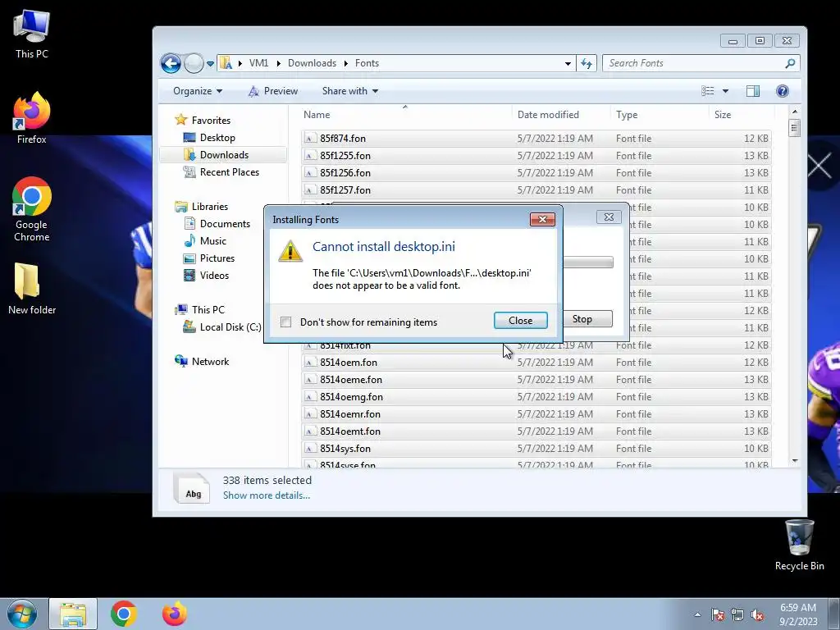This screenshot has height=630, width=840.
Task: Click Stop in the font progress dialog
Action: click(x=587, y=319)
